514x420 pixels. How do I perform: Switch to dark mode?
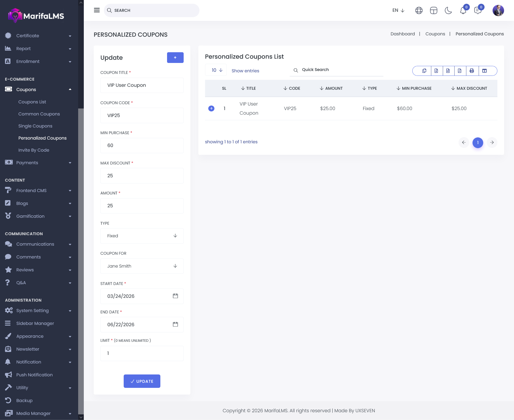click(448, 10)
